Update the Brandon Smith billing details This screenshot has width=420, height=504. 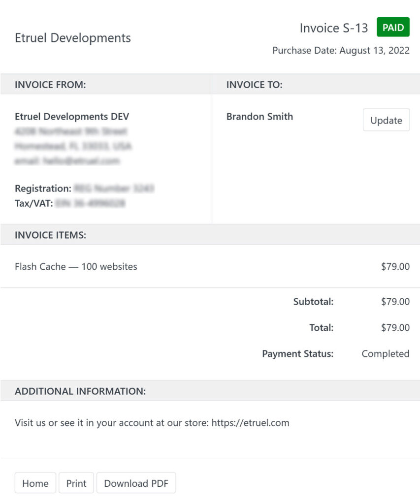[386, 120]
